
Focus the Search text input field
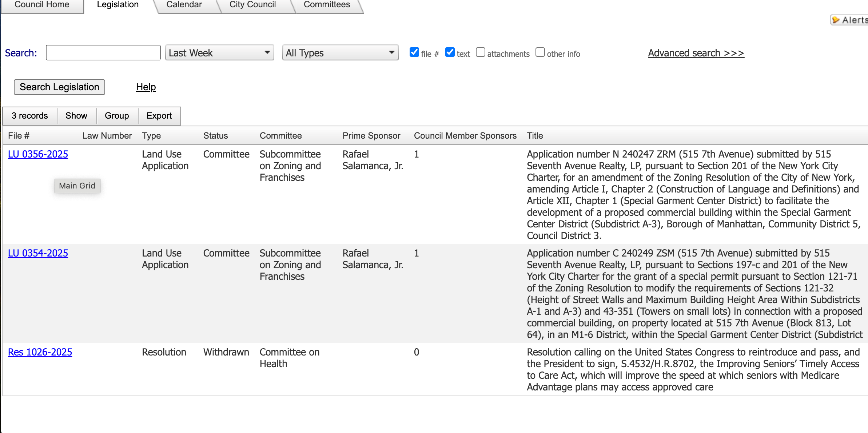(103, 53)
